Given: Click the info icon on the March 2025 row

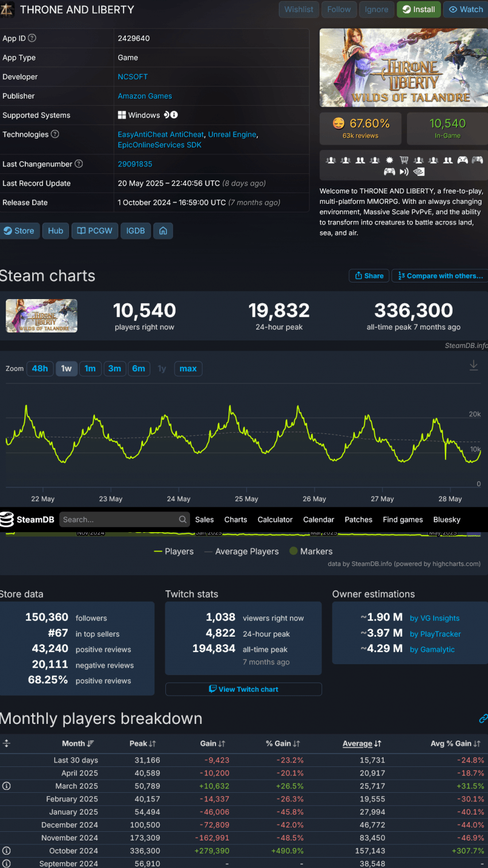Looking at the screenshot, I should [6, 786].
